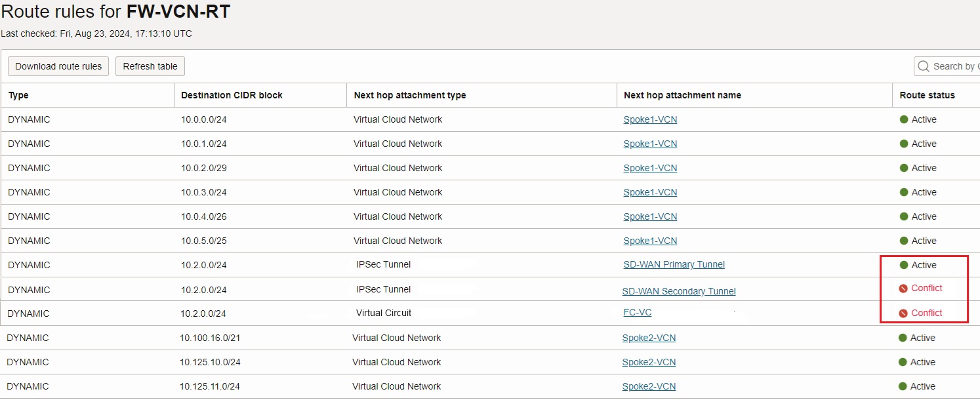Focus the Search input field
The height and width of the screenshot is (402, 980).
pyautogui.click(x=955, y=66)
